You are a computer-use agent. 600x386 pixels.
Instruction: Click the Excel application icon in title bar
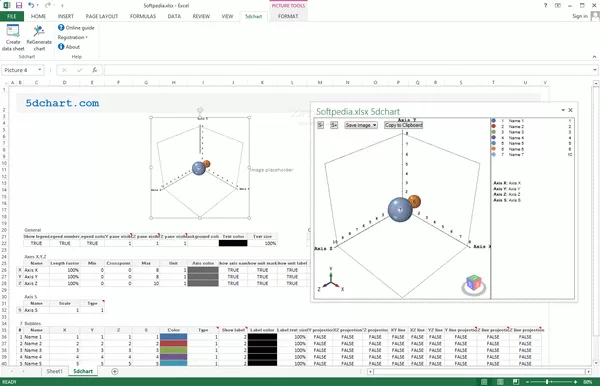7,5
